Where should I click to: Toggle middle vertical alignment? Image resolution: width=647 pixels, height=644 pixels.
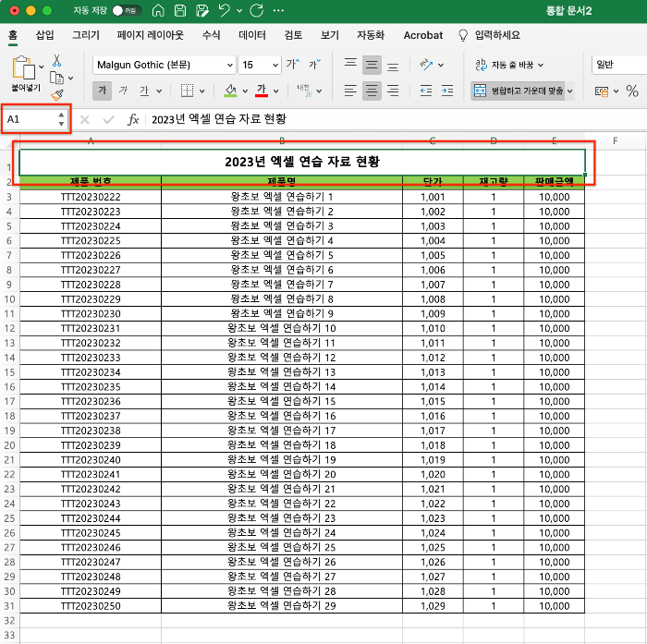(372, 65)
